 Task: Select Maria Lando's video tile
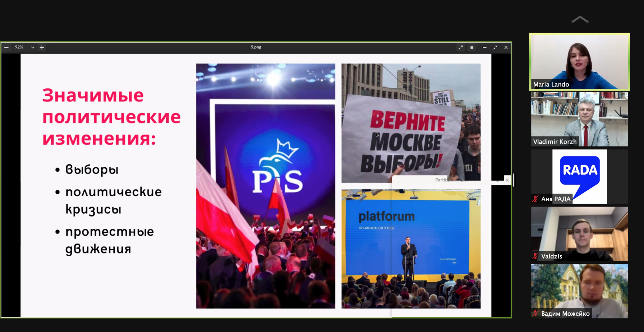pyautogui.click(x=579, y=62)
